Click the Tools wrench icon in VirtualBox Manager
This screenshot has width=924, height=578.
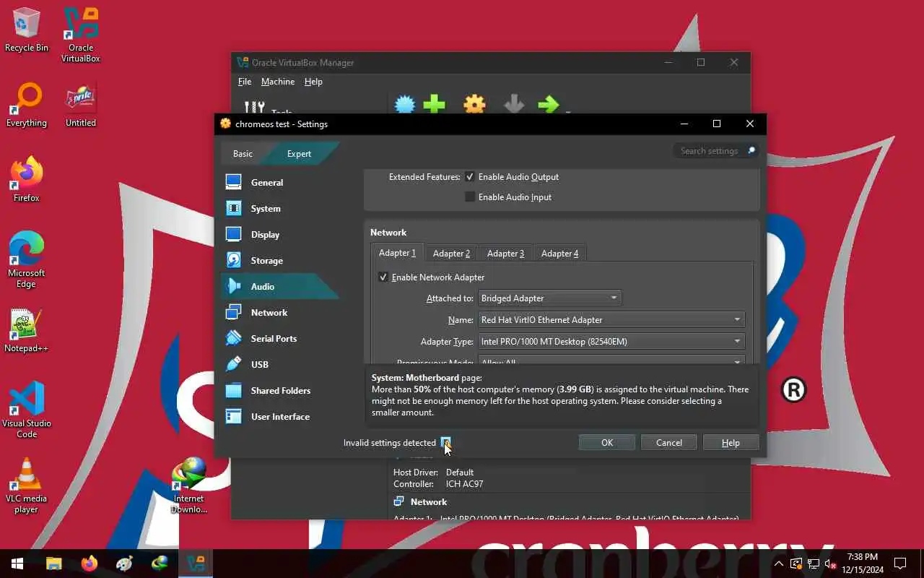coord(254,108)
